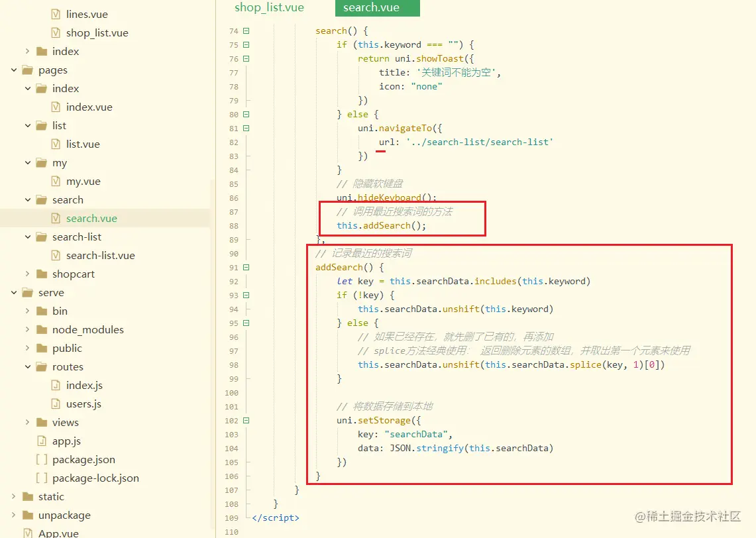Collapse the serve folder chevron

14,293
